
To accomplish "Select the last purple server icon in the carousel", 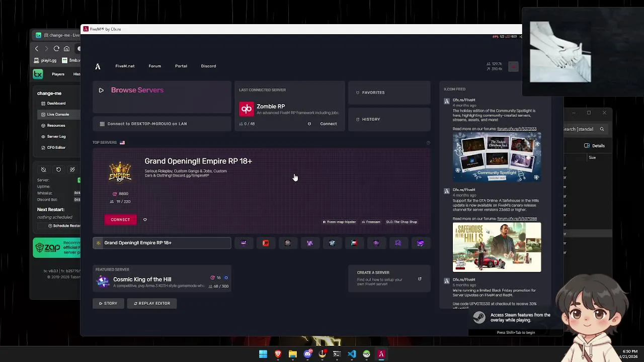I will 420,243.
